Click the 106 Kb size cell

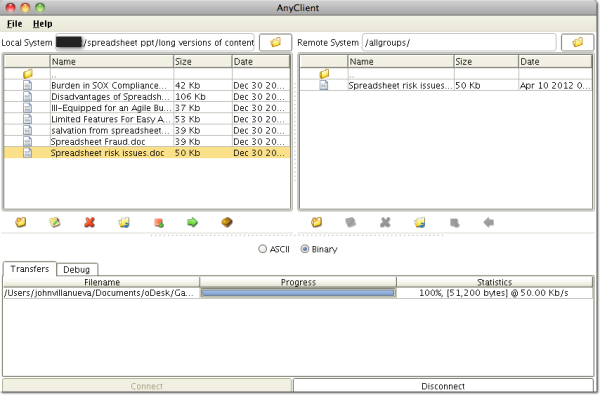pos(203,96)
